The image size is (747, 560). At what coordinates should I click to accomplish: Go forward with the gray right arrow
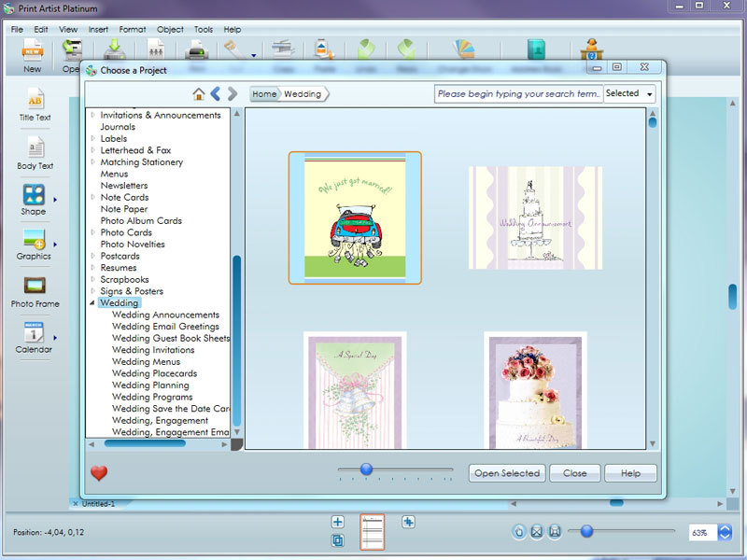tap(233, 94)
